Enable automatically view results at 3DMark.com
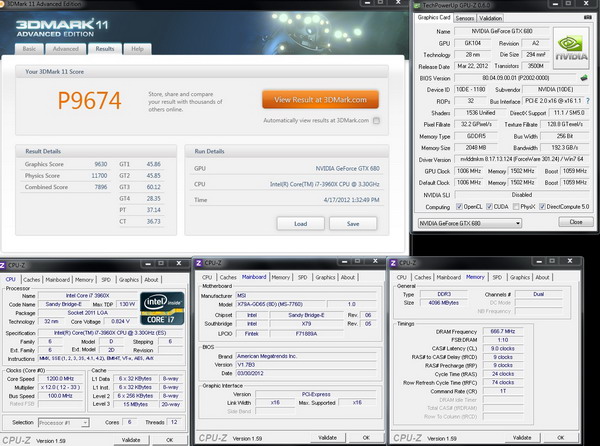600x446 pixels. [x=377, y=120]
